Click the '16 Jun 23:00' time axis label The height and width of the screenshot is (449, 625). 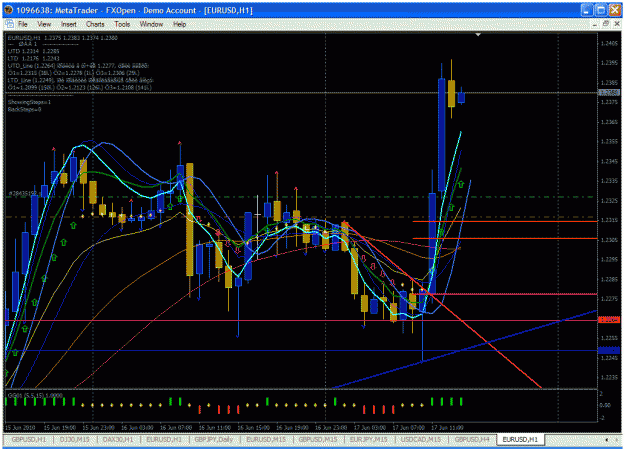coord(331,427)
